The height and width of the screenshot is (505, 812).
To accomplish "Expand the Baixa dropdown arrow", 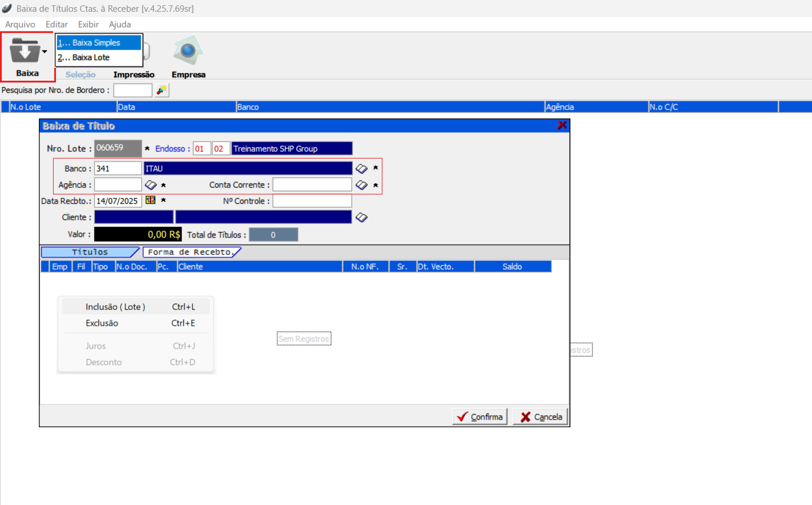I will (x=44, y=52).
